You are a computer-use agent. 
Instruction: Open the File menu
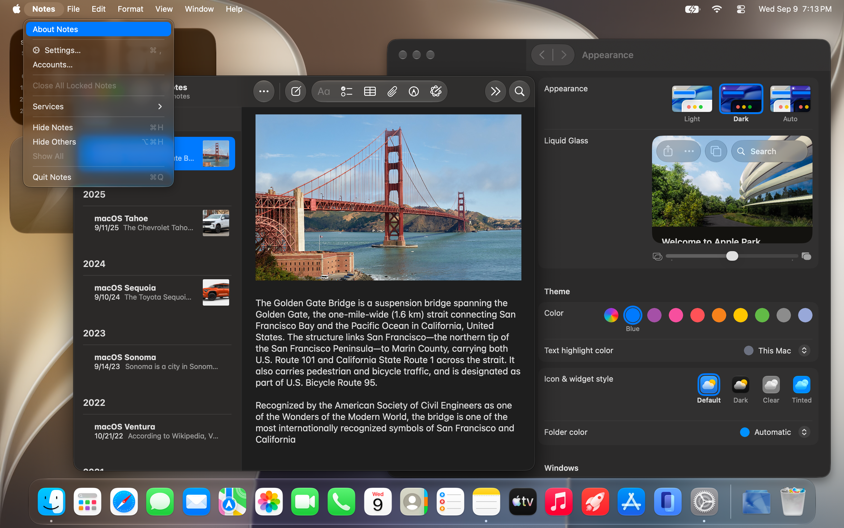pos(73,9)
